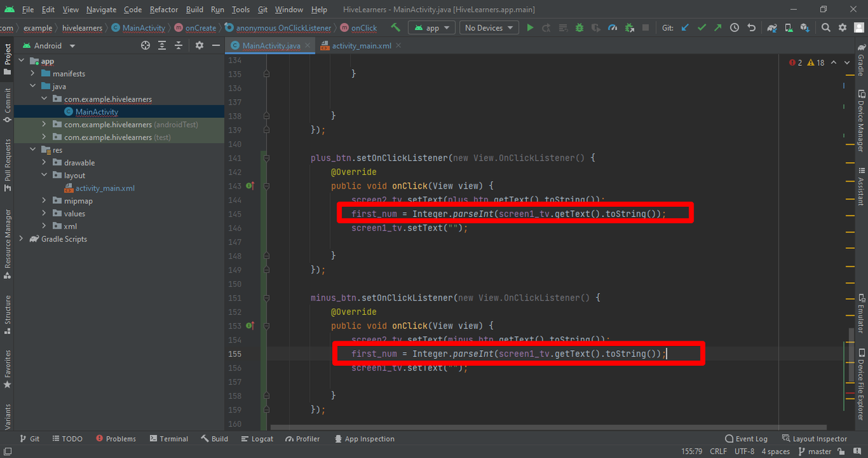868x458 pixels.
Task: Click Expand All in Project panel
Action: point(162,45)
